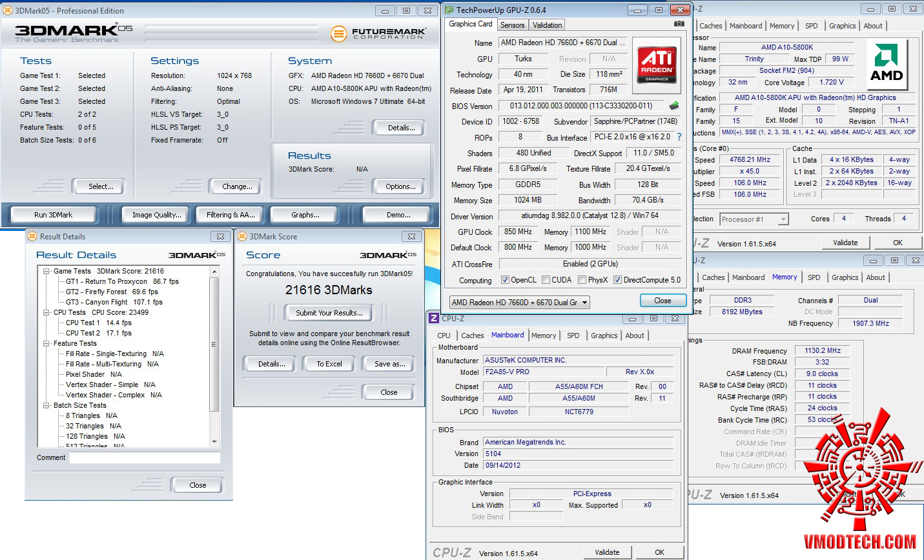
Task: Select the CPU Test 2 result row
Action: tap(99, 333)
